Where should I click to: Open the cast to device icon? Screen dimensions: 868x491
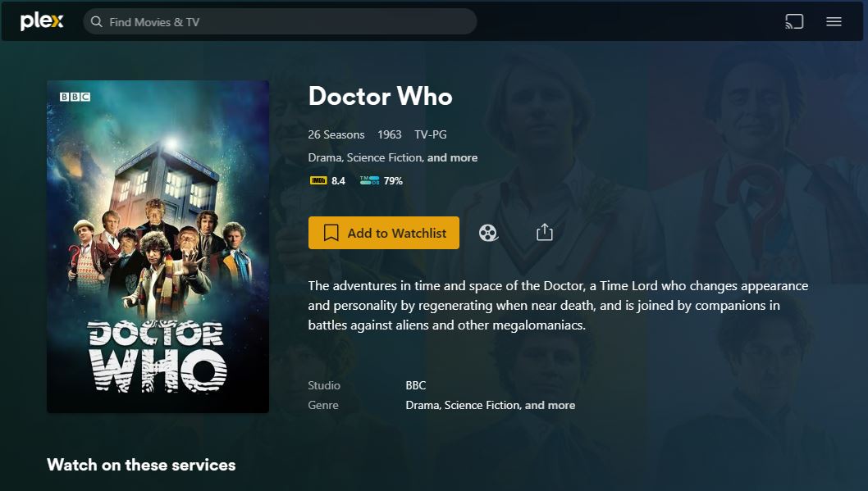coord(794,21)
